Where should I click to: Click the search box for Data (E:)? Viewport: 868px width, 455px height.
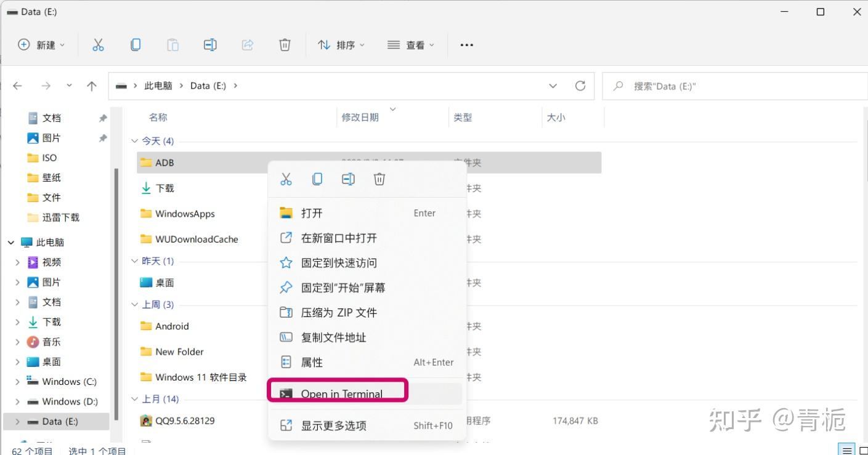(708, 86)
